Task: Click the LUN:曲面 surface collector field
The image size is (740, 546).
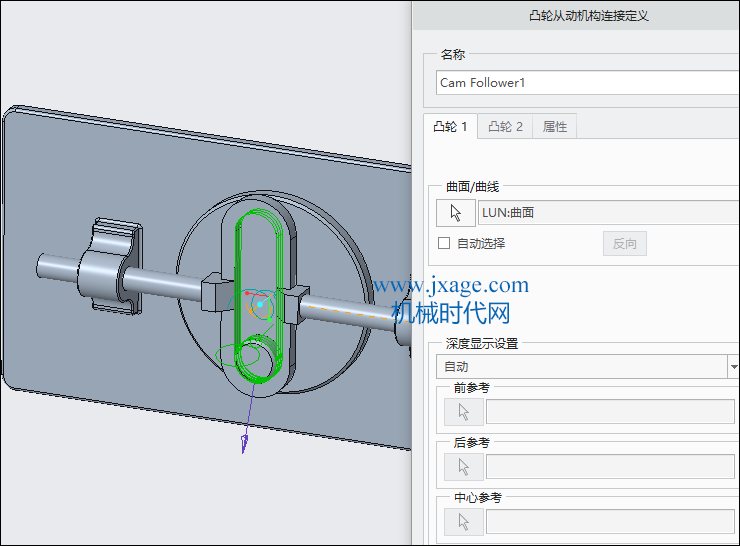Action: [608, 213]
